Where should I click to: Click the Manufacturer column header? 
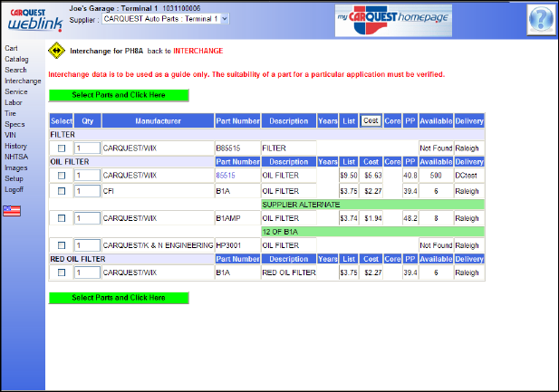pyautogui.click(x=158, y=120)
